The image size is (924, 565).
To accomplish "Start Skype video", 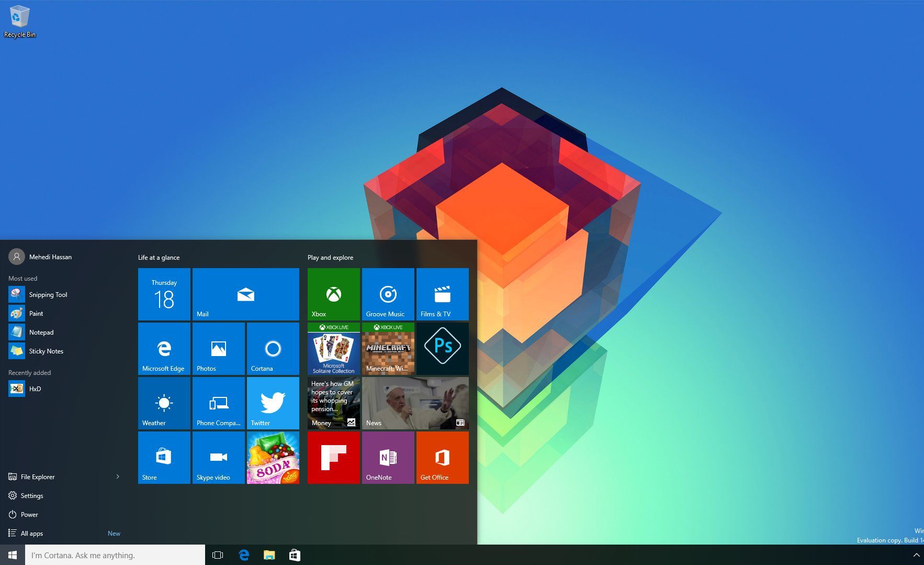I will coord(218,457).
